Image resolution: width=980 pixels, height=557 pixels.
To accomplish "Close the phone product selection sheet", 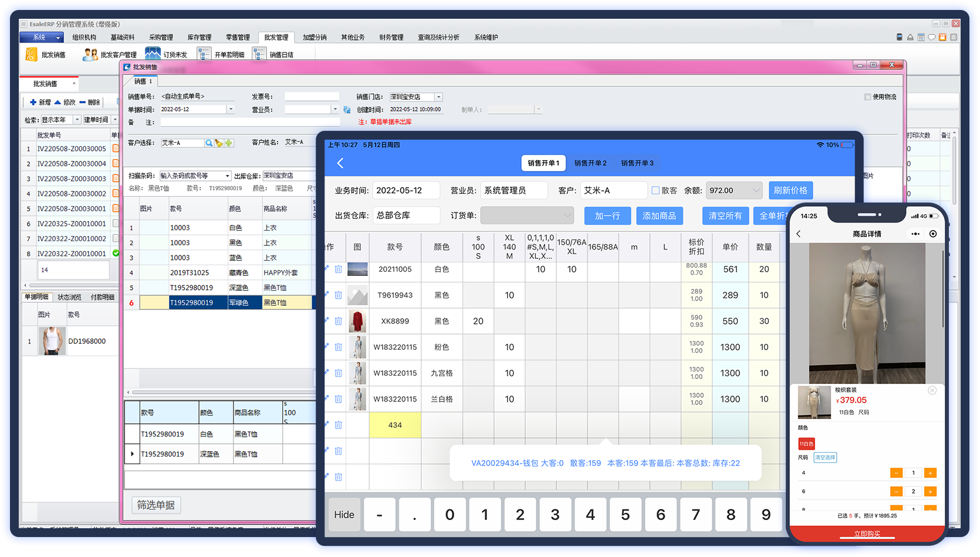I will point(932,390).
